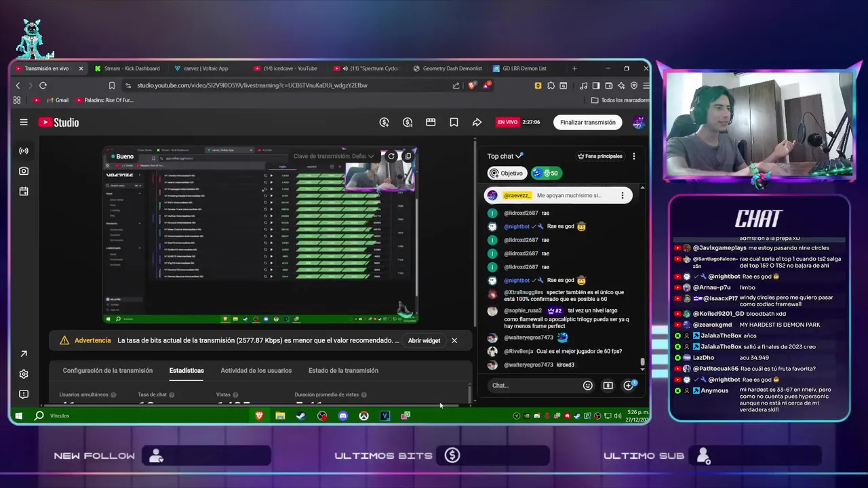This screenshot has height=488, width=868.
Task: Open Estado de la transmisión tab
Action: click(x=343, y=370)
